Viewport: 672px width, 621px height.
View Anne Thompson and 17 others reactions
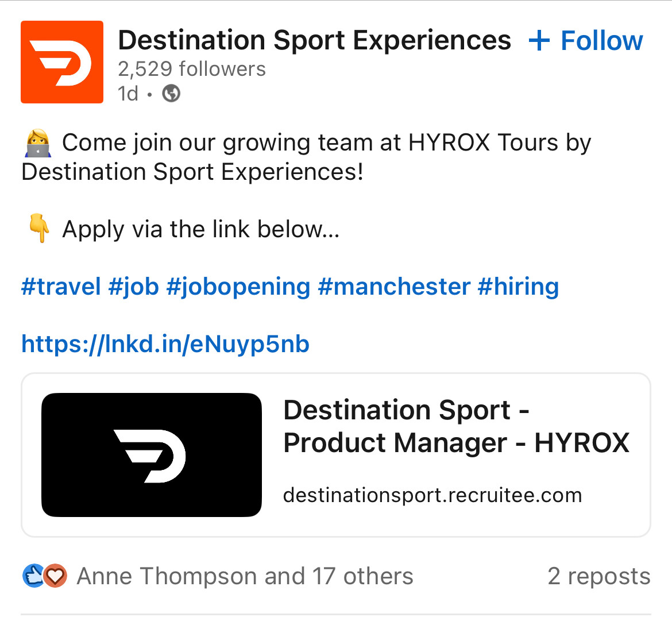[245, 576]
